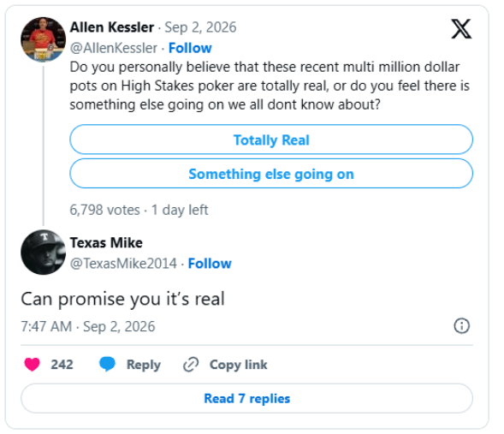Click the 242 likes count
The width and height of the screenshot is (504, 434).
coord(62,365)
